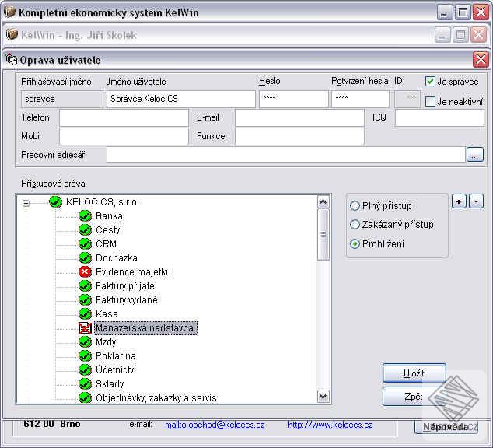Open the Pracovní adresář browse button
Image resolution: width=493 pixels, height=448 pixels.
pos(475,155)
